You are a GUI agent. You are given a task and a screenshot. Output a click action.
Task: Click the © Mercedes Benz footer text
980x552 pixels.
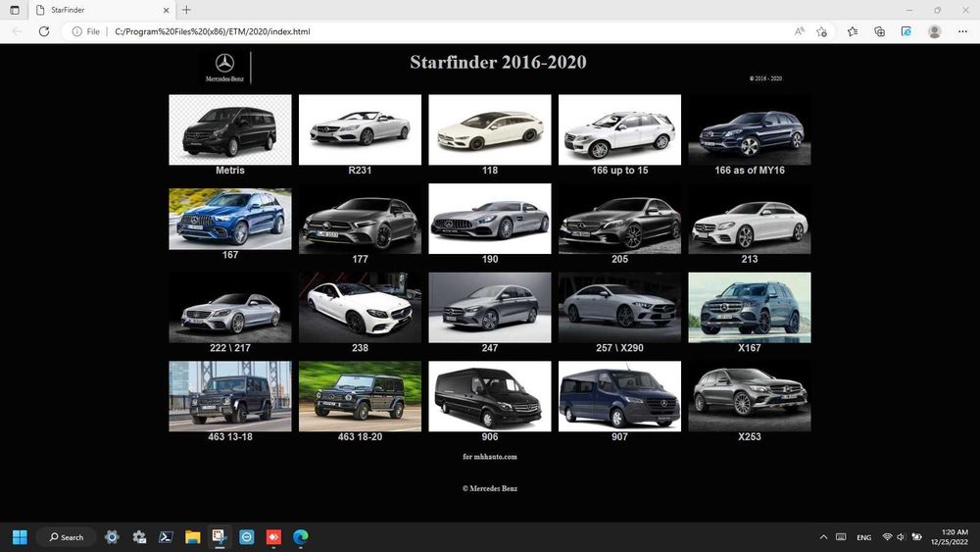(490, 488)
